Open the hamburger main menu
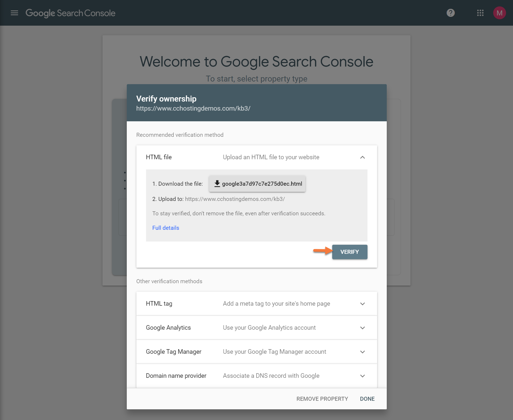This screenshot has height=420, width=513. (x=14, y=13)
